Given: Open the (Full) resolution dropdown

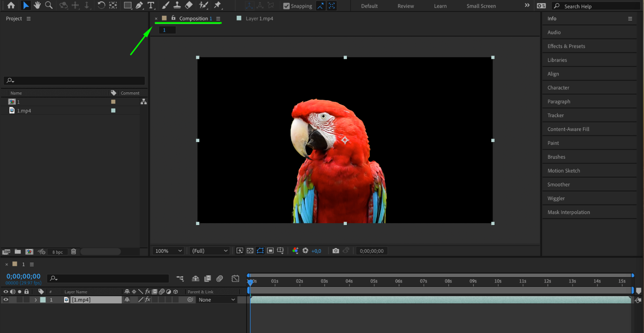Looking at the screenshot, I should [210, 251].
